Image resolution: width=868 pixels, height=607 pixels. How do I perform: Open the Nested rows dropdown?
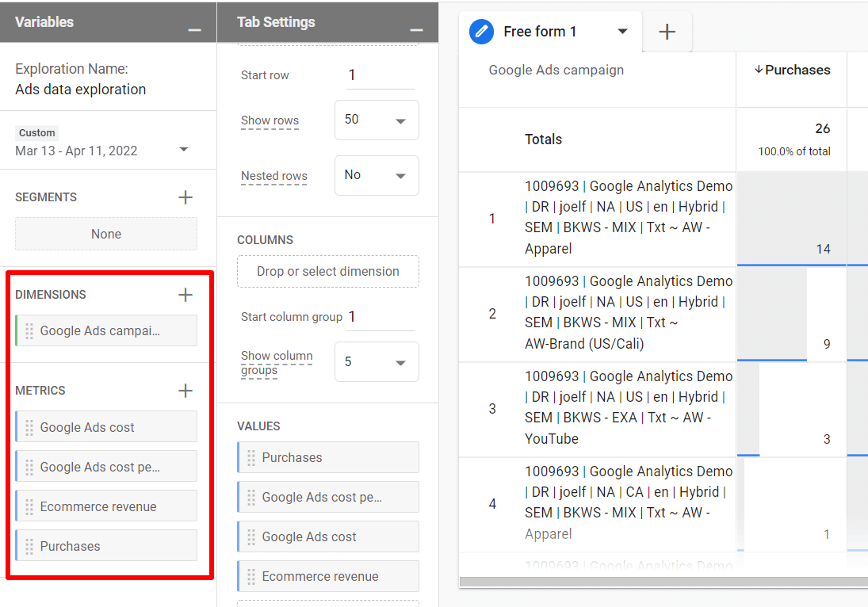(377, 175)
